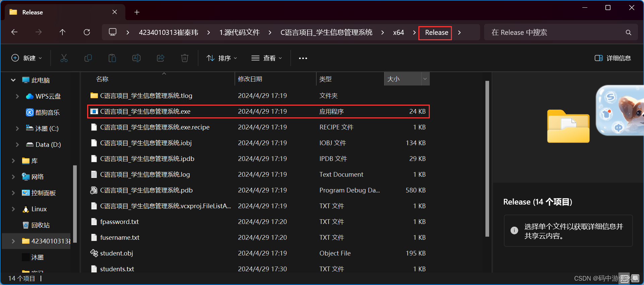This screenshot has width=644, height=285.
Task: Expand the 网络 network node
Action: 13,177
